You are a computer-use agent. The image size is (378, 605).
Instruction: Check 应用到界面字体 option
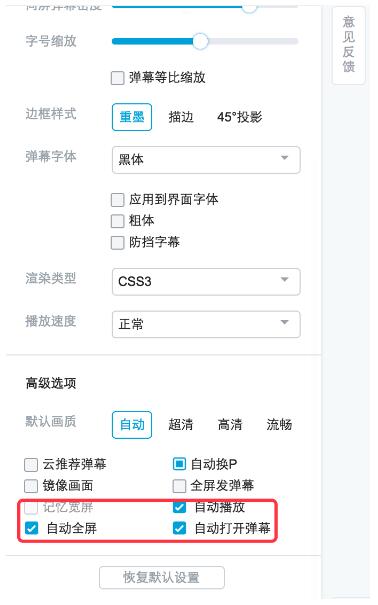click(x=118, y=200)
